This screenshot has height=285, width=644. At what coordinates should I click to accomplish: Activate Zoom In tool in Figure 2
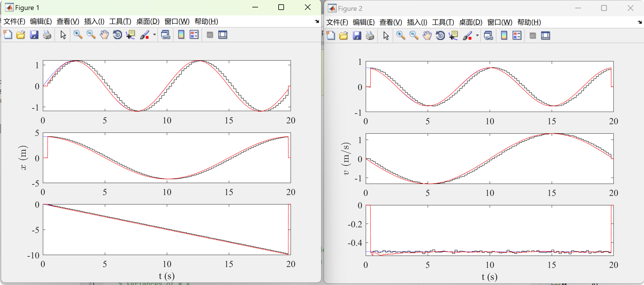[x=401, y=36]
